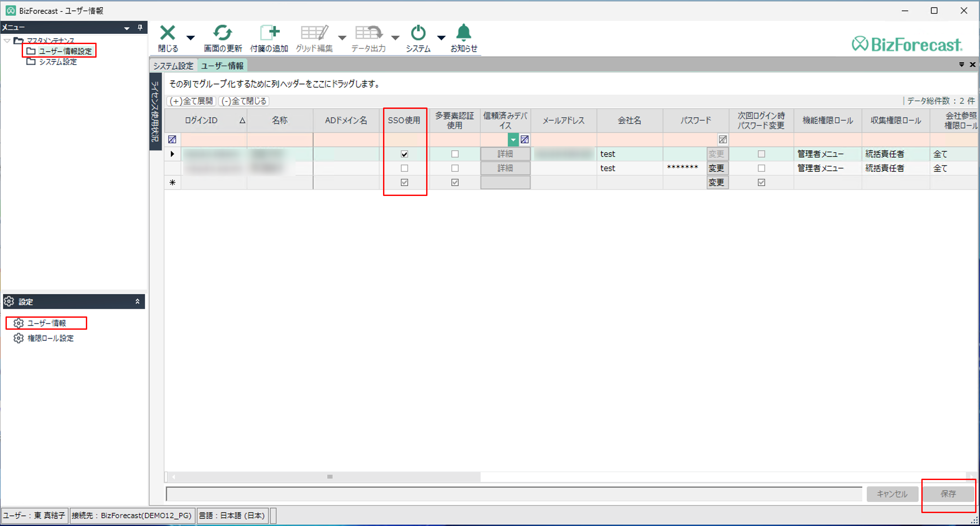Click the 付箋の追加 sticky note icon
The height and width of the screenshot is (526, 980).
click(269, 33)
